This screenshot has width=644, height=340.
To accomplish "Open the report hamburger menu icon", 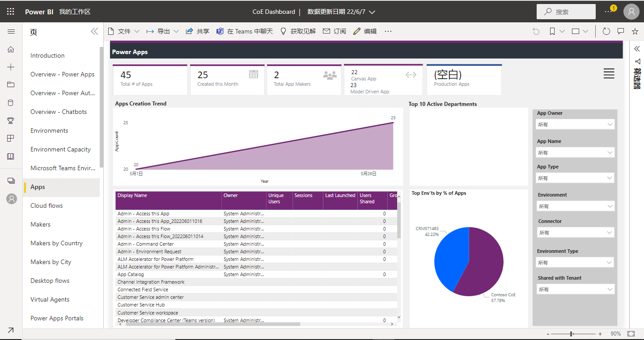I will pos(609,74).
